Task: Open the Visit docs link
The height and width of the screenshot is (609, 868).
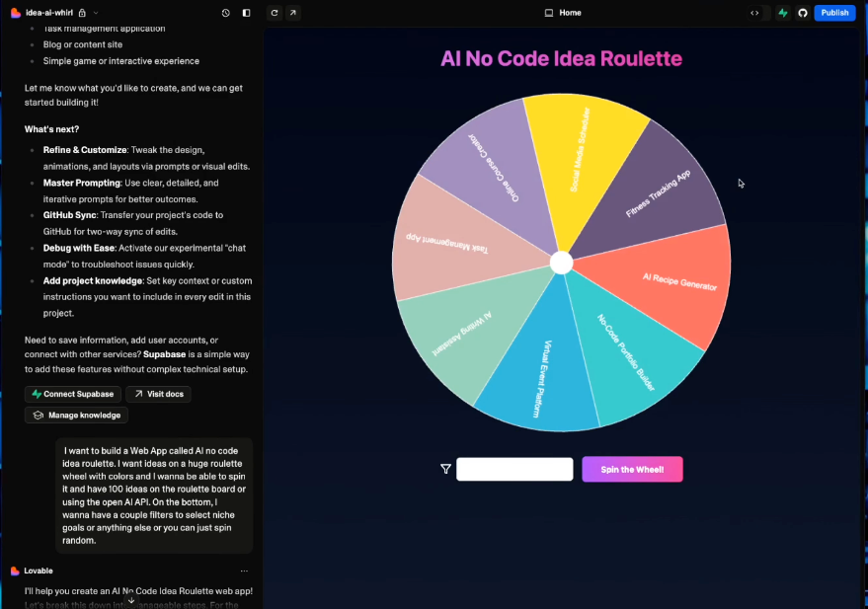Action: (x=158, y=394)
